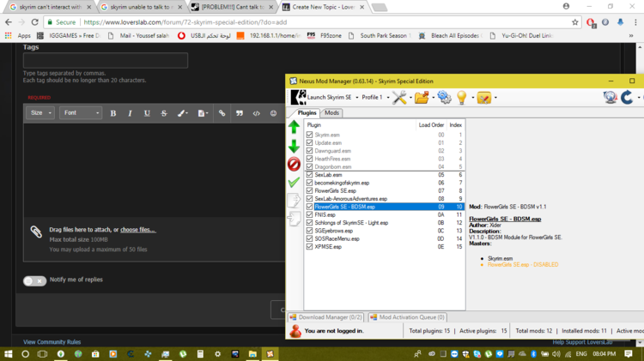Toggle strikethrough in forum editor

164,113
